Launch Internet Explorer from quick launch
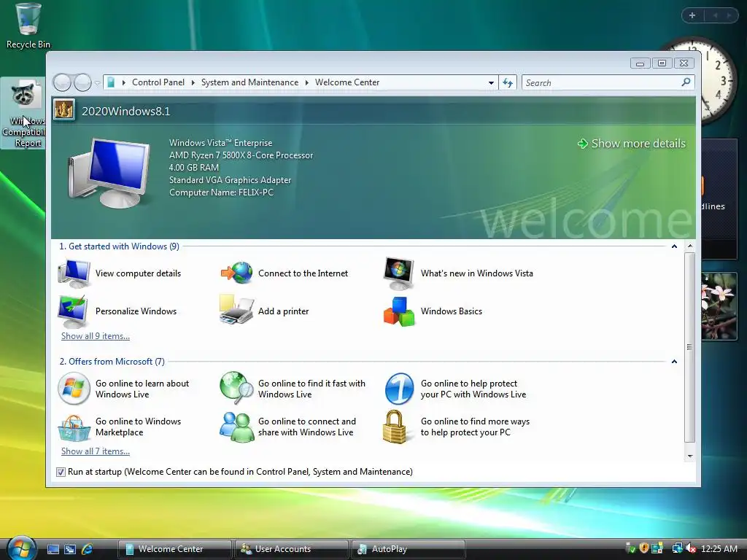Image resolution: width=747 pixels, height=560 pixels. tap(88, 549)
